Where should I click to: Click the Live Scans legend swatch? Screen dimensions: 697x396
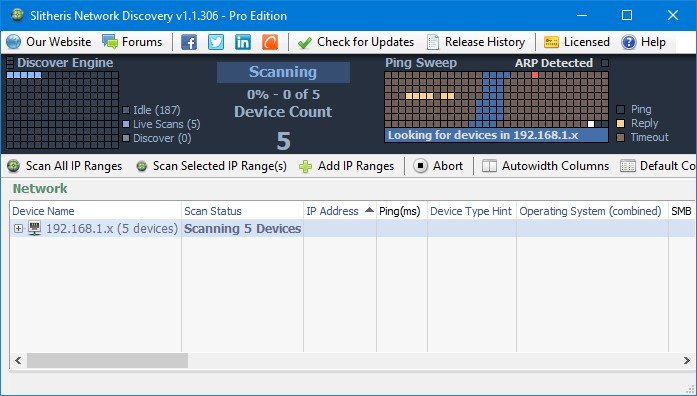coord(126,124)
